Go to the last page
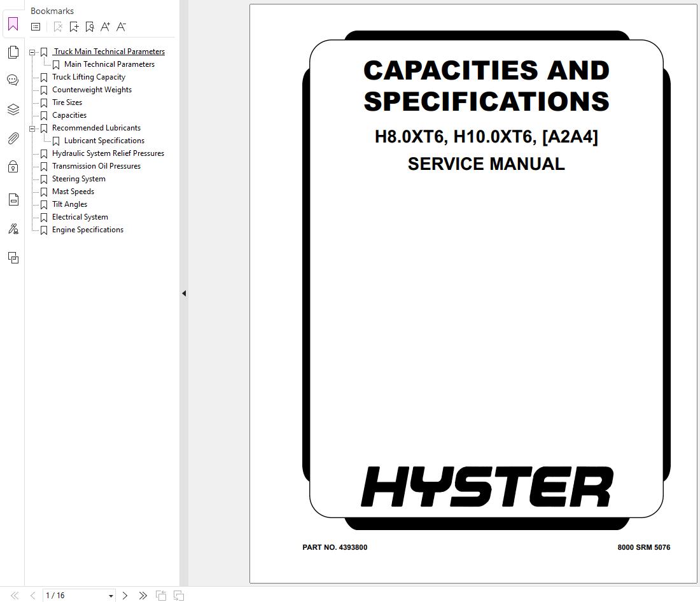 tap(143, 595)
